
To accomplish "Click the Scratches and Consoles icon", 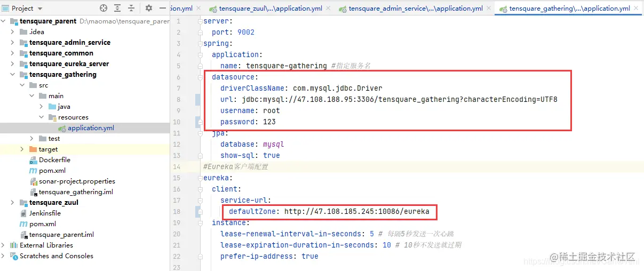I will tap(13, 256).
